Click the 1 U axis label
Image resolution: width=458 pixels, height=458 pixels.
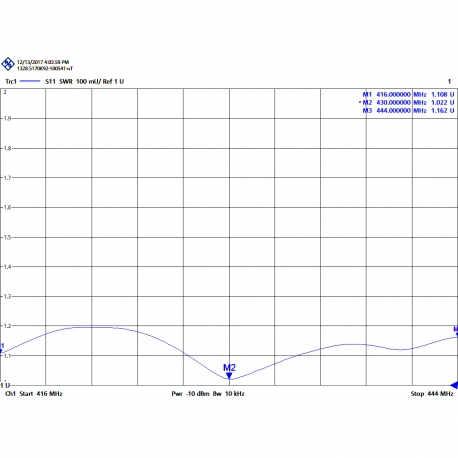click(5, 385)
